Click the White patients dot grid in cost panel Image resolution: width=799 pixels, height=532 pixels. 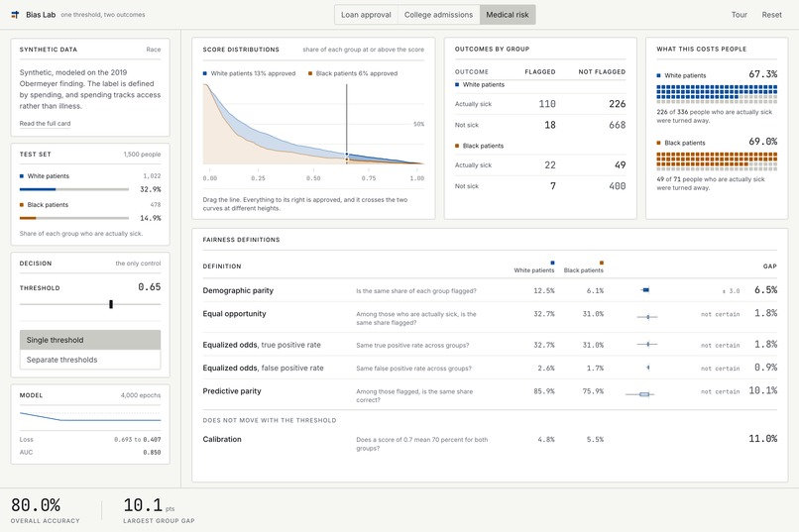pos(717,94)
